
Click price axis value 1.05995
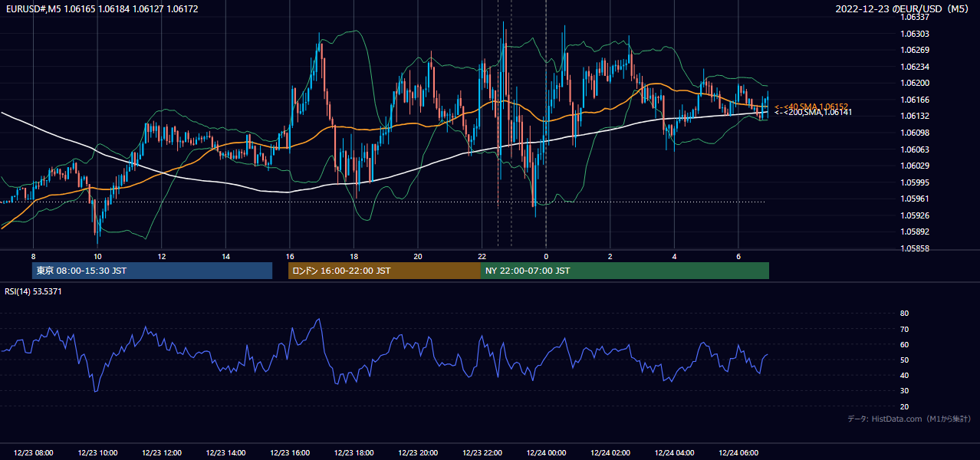(x=915, y=182)
